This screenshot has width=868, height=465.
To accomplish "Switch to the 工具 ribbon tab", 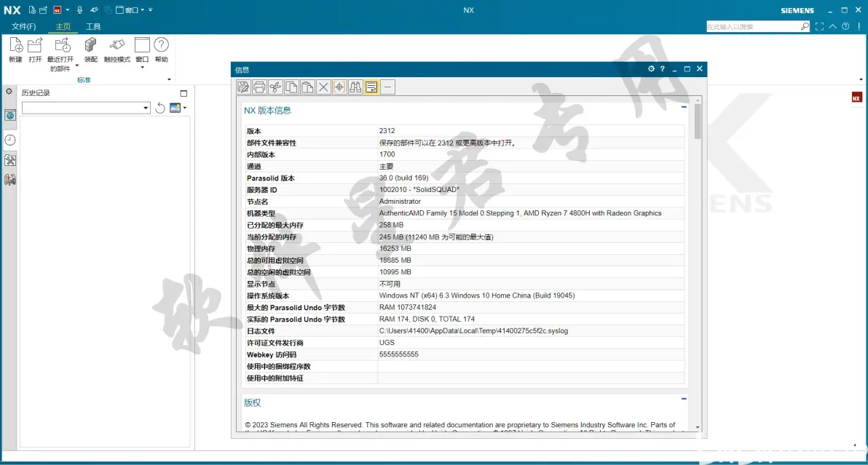I will click(93, 26).
